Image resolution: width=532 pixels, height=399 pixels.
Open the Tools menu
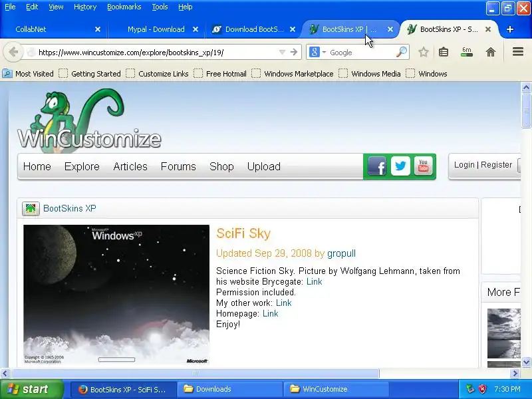160,7
